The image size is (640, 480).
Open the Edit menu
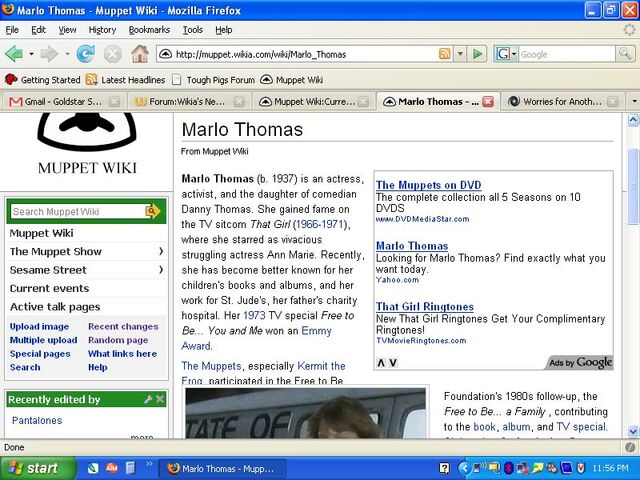38,30
